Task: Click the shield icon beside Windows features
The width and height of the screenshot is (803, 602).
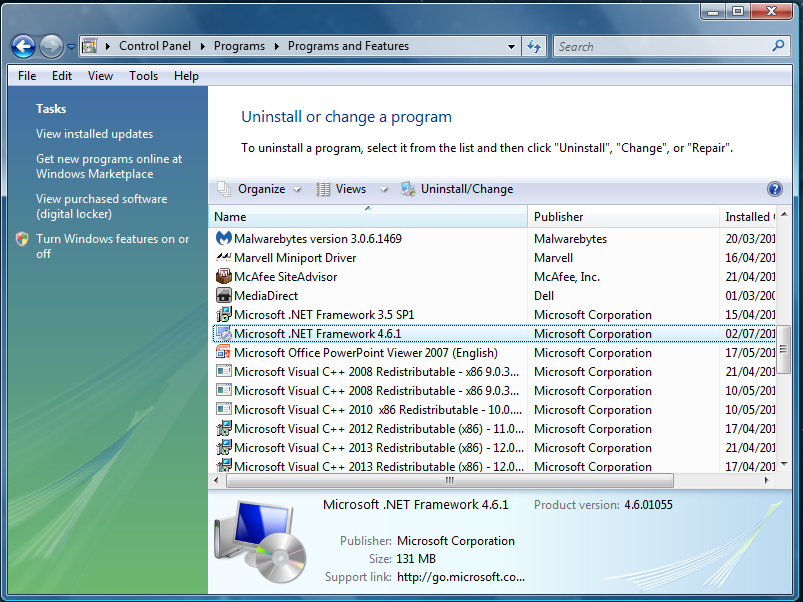Action: 22,239
